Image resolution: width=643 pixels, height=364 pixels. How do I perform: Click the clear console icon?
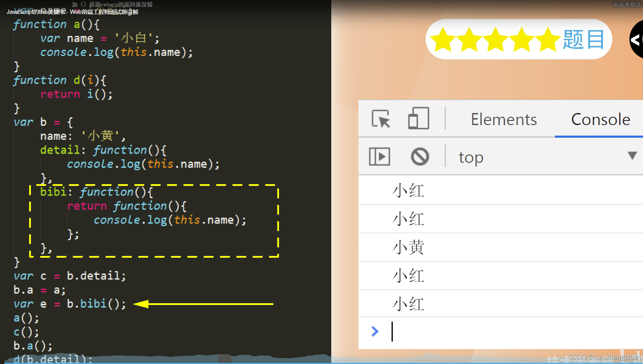pyautogui.click(x=420, y=156)
